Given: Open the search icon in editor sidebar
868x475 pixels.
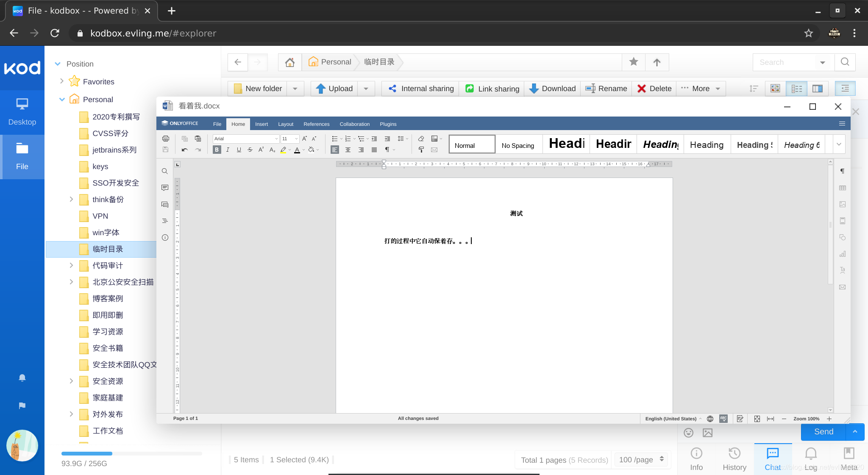Looking at the screenshot, I should [165, 171].
